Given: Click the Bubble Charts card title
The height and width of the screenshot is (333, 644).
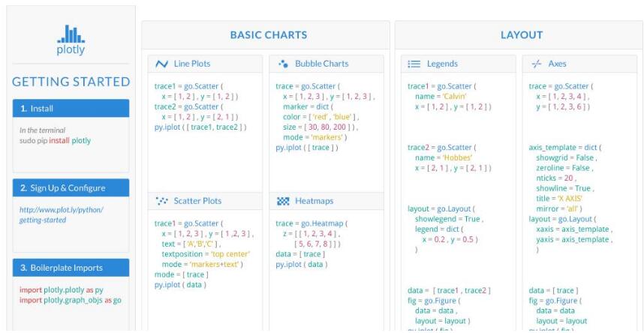Looking at the screenshot, I should (321, 64).
